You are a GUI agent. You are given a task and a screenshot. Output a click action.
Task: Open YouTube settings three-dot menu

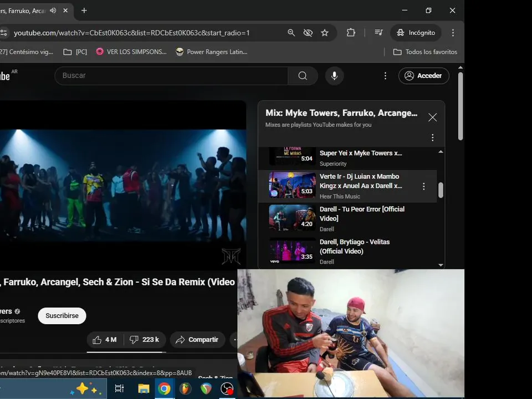tap(385, 76)
